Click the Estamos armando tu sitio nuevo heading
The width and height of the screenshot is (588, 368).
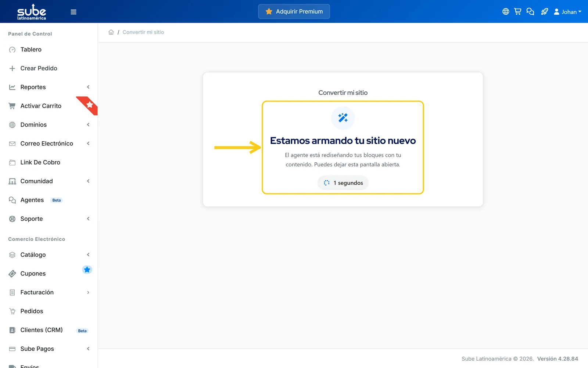point(343,141)
